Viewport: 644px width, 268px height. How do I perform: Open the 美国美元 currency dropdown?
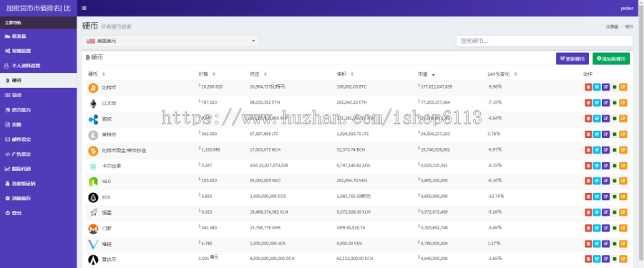click(x=170, y=41)
